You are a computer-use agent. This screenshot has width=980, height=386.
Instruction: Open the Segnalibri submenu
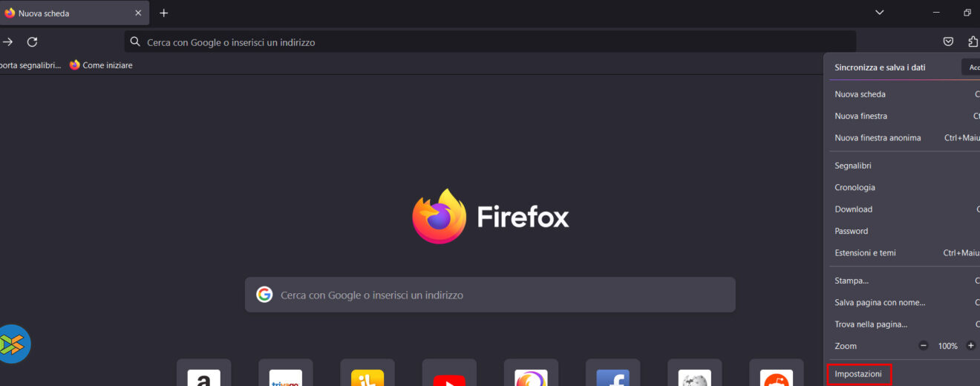[x=902, y=166]
